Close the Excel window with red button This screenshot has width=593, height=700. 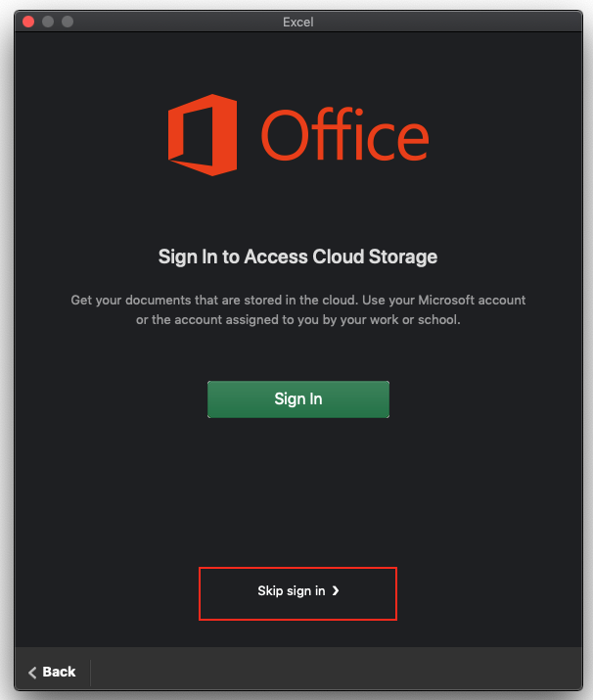coord(28,22)
